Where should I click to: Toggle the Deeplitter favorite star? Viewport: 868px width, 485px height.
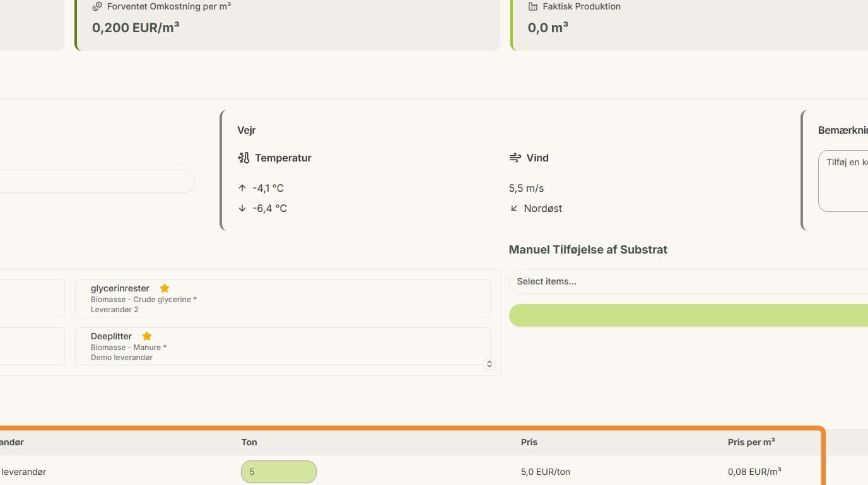pyautogui.click(x=147, y=336)
